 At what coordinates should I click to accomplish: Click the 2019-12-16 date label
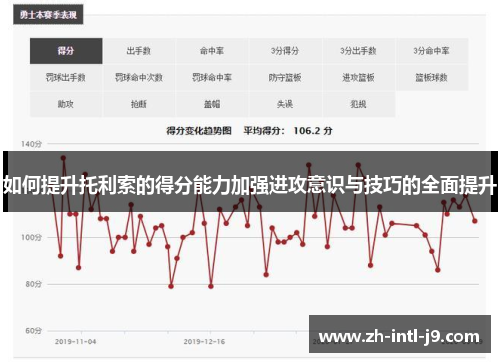204,342
